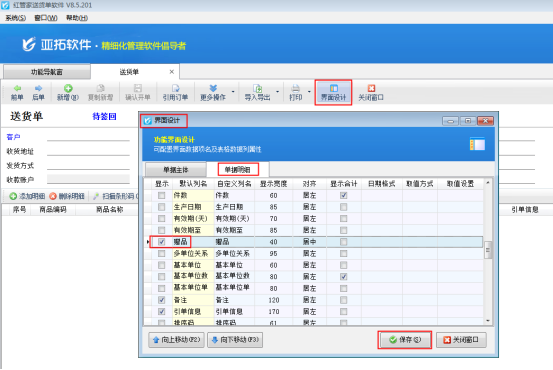Click the 删除明细 red icon
Screen dimensions: 553x370
pyautogui.click(x=53, y=196)
